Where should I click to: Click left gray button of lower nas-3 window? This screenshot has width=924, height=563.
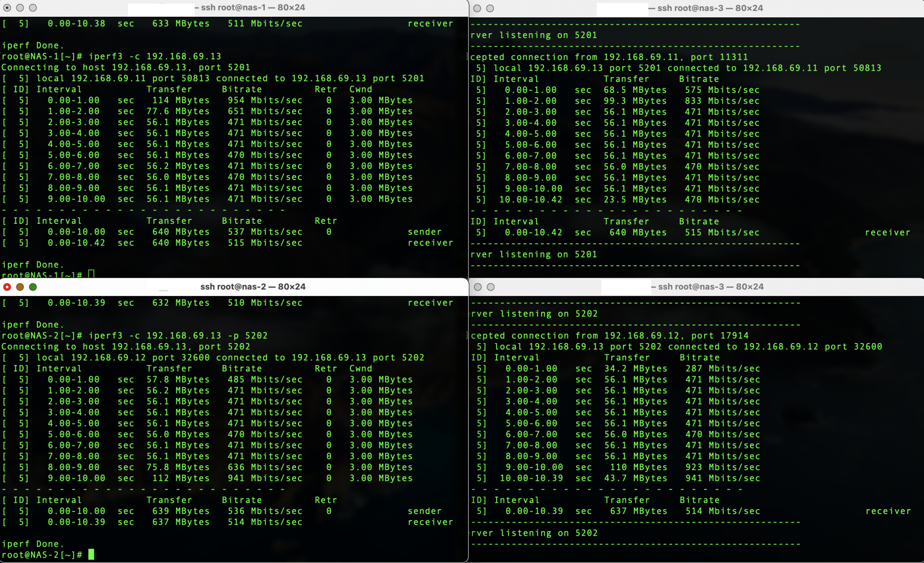tap(477, 287)
